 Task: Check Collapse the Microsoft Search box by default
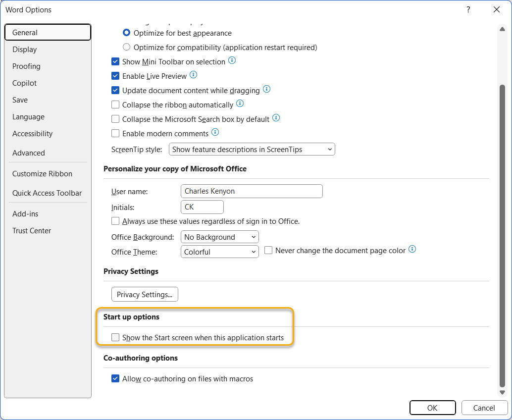115,119
